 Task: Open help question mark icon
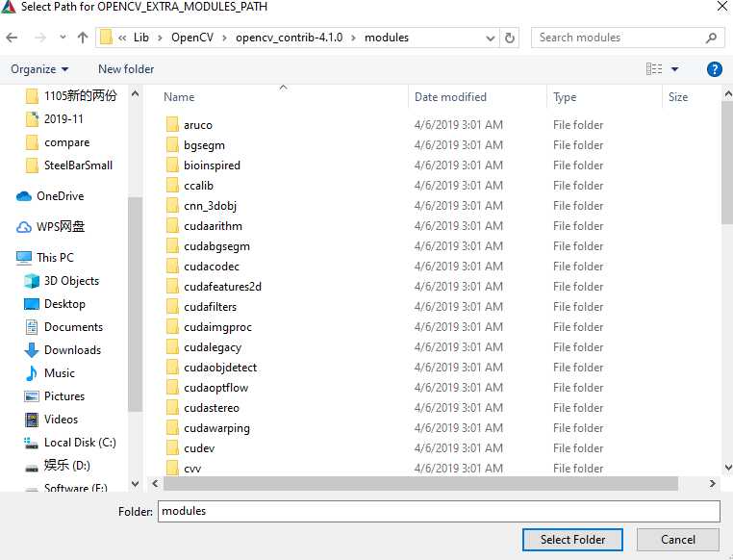[715, 69]
